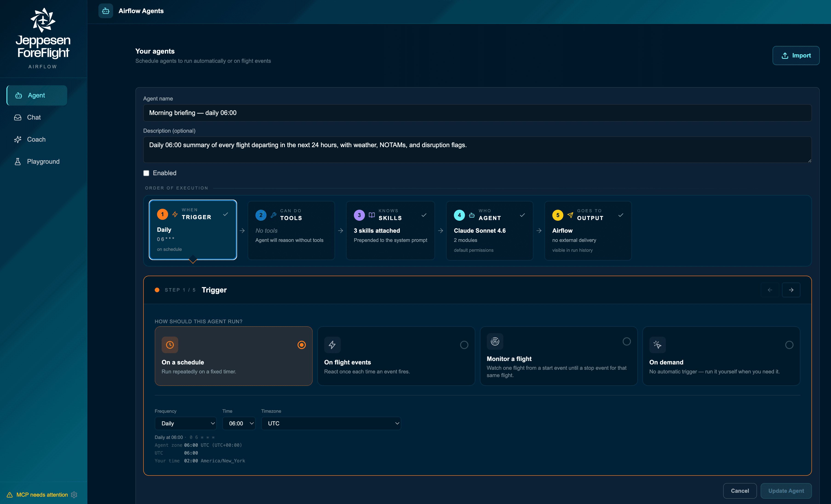Click MCP needs attention link
Viewport: 831px width, 504px height.
pyautogui.click(x=42, y=495)
